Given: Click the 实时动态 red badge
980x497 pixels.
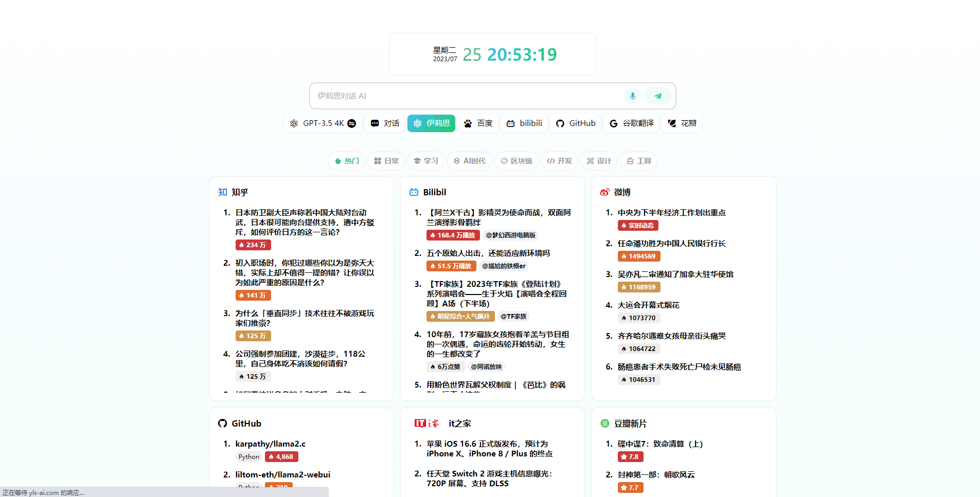Looking at the screenshot, I should (638, 225).
